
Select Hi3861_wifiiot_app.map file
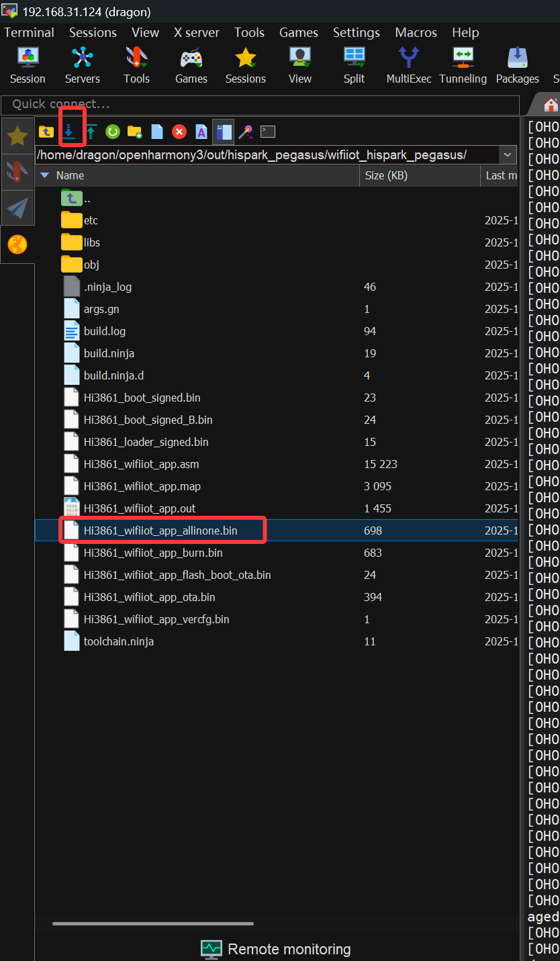coord(277,486)
